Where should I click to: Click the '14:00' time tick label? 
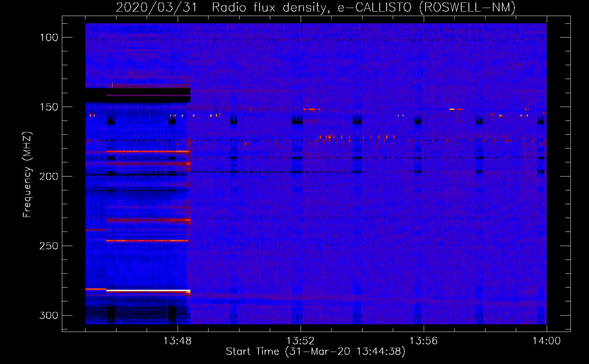[547, 341]
